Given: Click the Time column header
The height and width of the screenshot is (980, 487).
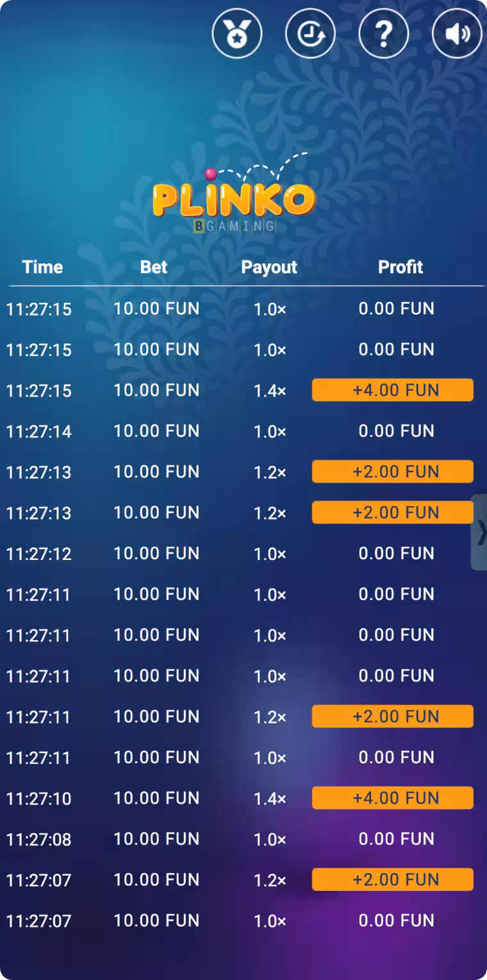Looking at the screenshot, I should coord(42,267).
